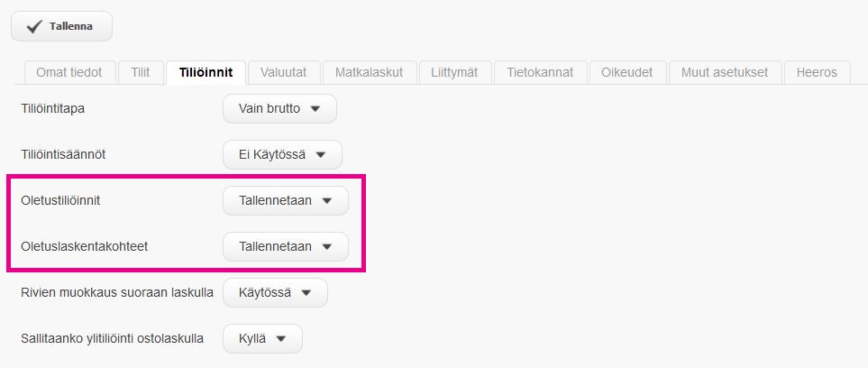Open the Matkalaskut tab
The image size is (868, 368).
(370, 72)
